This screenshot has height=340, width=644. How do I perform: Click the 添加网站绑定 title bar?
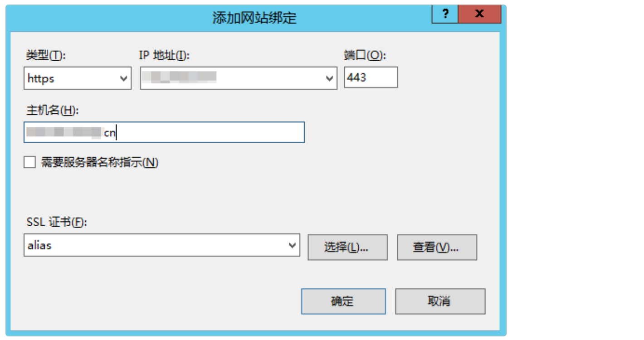[254, 18]
